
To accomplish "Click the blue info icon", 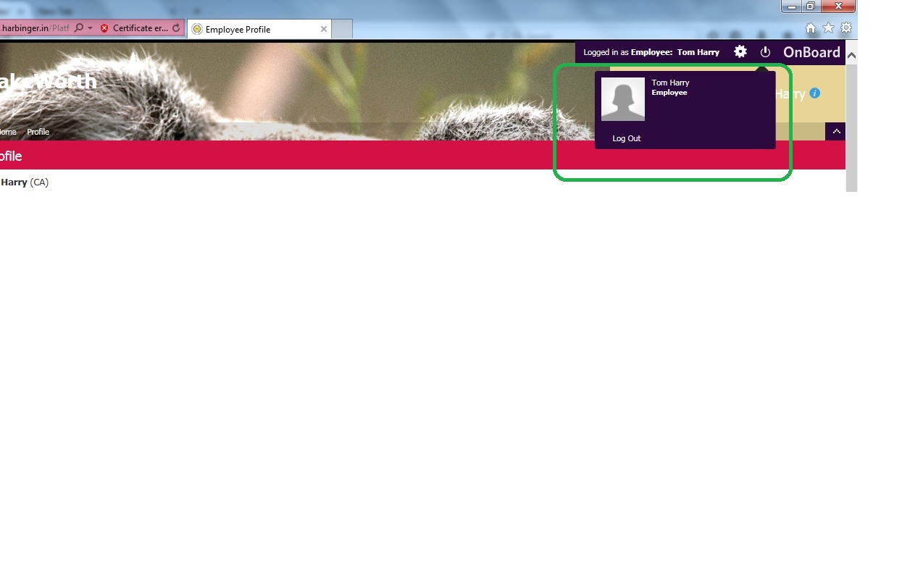I will pyautogui.click(x=815, y=93).
